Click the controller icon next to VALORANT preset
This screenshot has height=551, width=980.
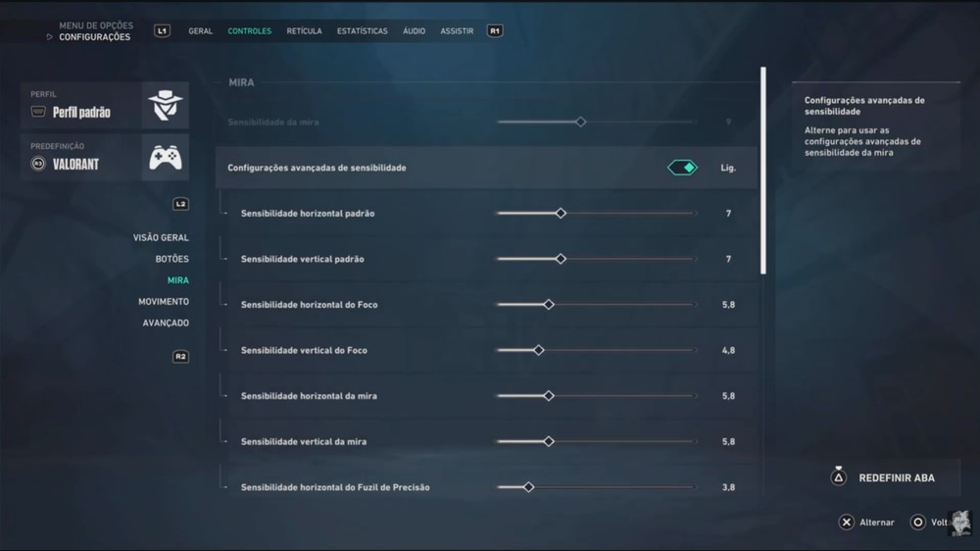166,158
